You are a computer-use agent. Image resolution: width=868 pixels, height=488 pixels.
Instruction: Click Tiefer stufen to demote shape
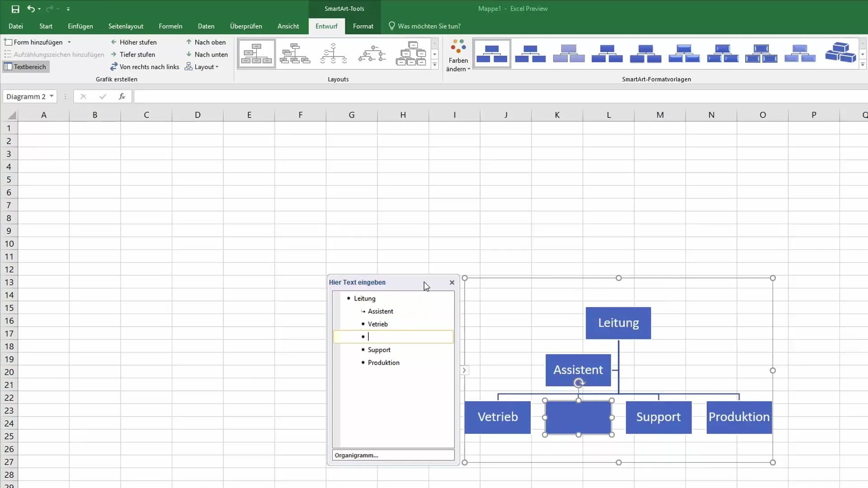(133, 54)
